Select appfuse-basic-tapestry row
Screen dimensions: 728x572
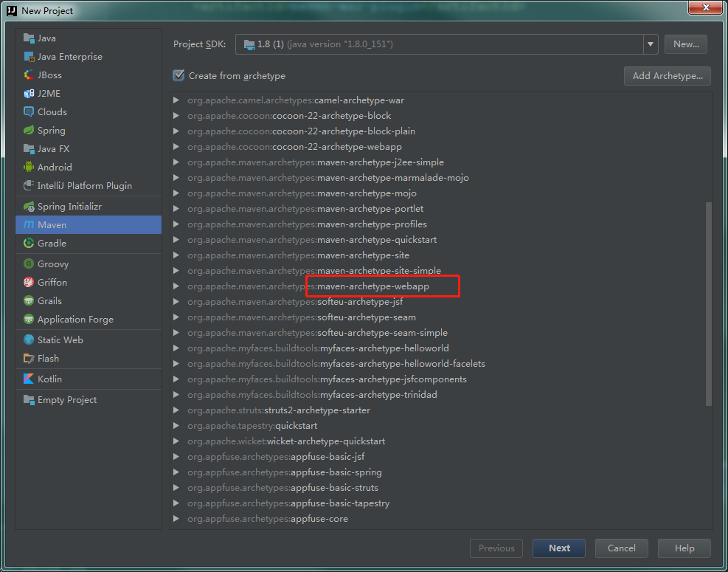(x=288, y=503)
